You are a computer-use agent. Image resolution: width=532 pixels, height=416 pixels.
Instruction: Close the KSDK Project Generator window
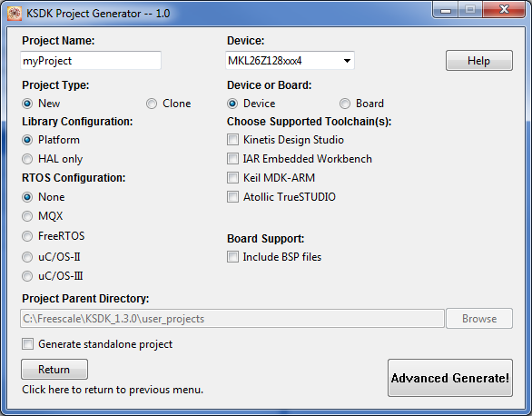504,9
